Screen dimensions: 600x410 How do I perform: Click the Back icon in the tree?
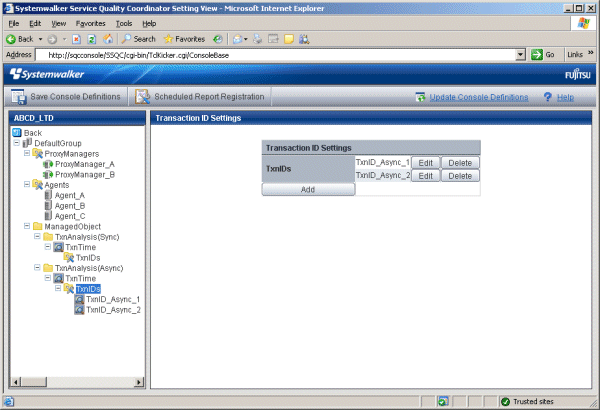pyautogui.click(x=16, y=132)
